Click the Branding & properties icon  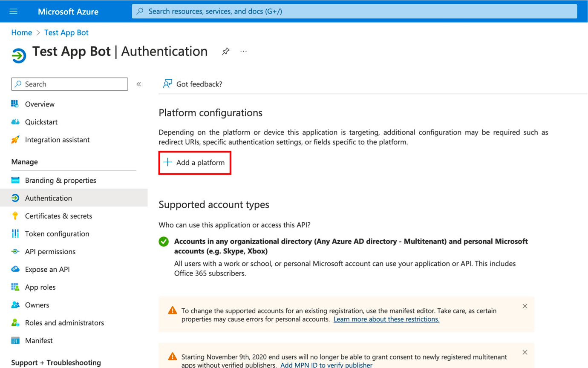pyautogui.click(x=15, y=180)
